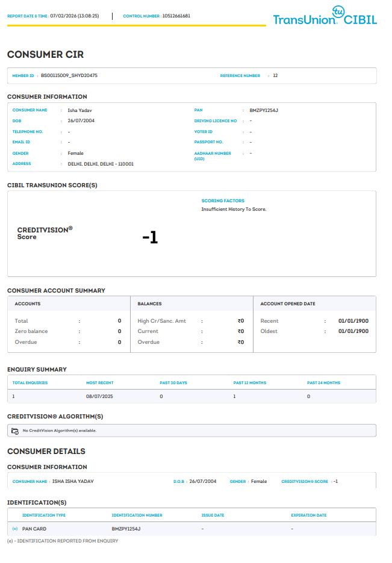Viewport: 392px width, 563px height.
Task: Click the folder icon beside No CreditVision Algorithm(s)
Action: [x=14, y=431]
